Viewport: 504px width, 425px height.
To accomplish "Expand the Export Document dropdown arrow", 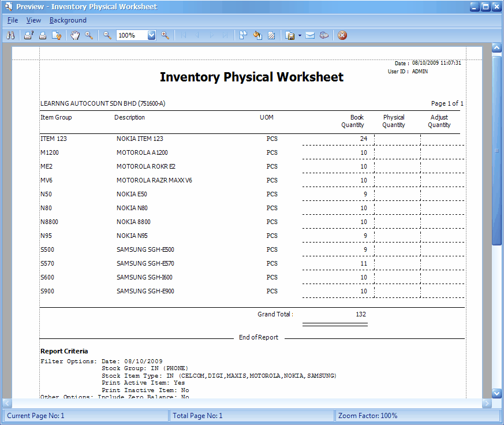I will click(x=300, y=35).
